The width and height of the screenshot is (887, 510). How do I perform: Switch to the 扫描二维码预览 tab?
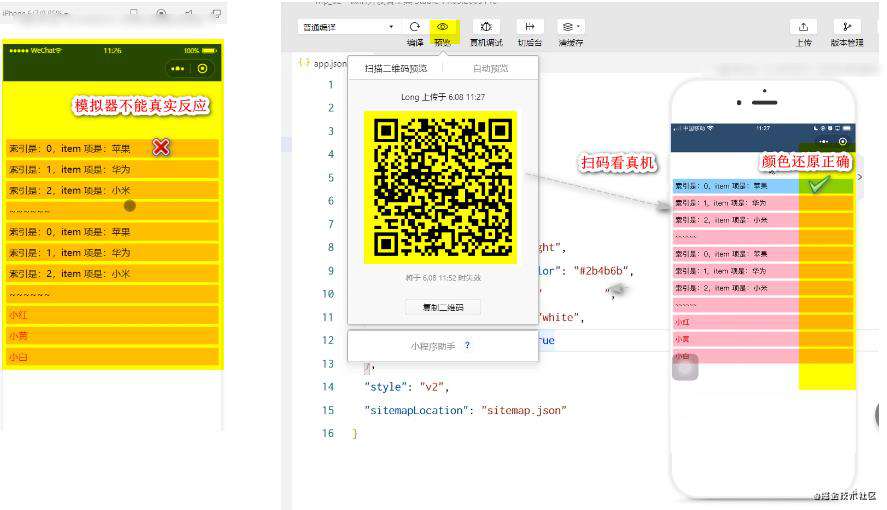[x=396, y=68]
